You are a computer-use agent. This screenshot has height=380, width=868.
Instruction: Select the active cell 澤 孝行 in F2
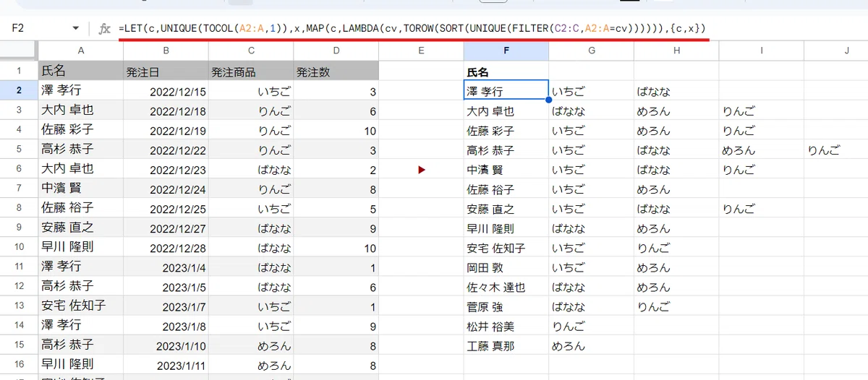(x=506, y=90)
